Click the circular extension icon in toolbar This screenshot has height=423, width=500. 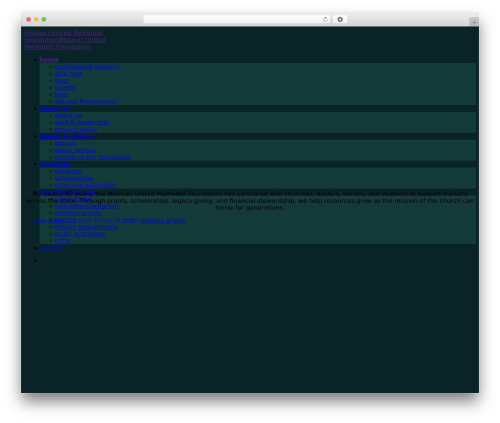tap(340, 19)
